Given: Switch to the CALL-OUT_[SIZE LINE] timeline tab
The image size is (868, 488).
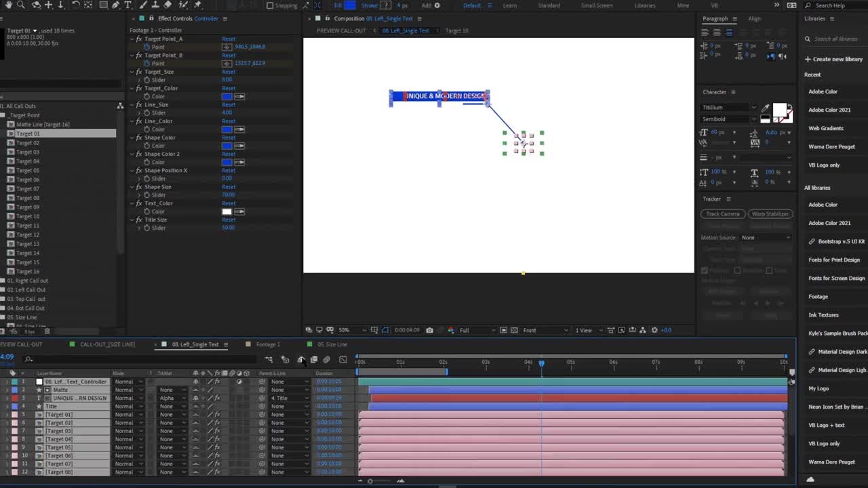Looking at the screenshot, I should [x=107, y=344].
